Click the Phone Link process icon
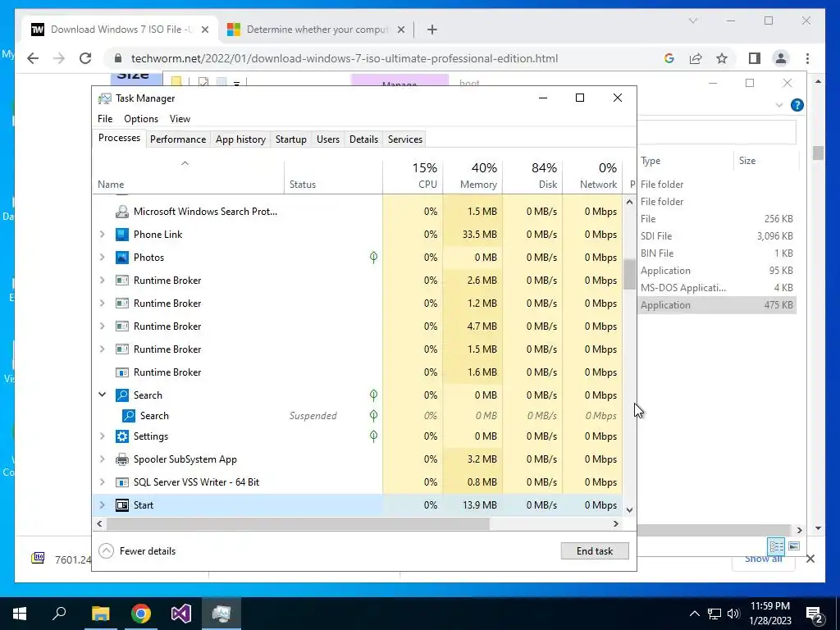 click(x=122, y=234)
